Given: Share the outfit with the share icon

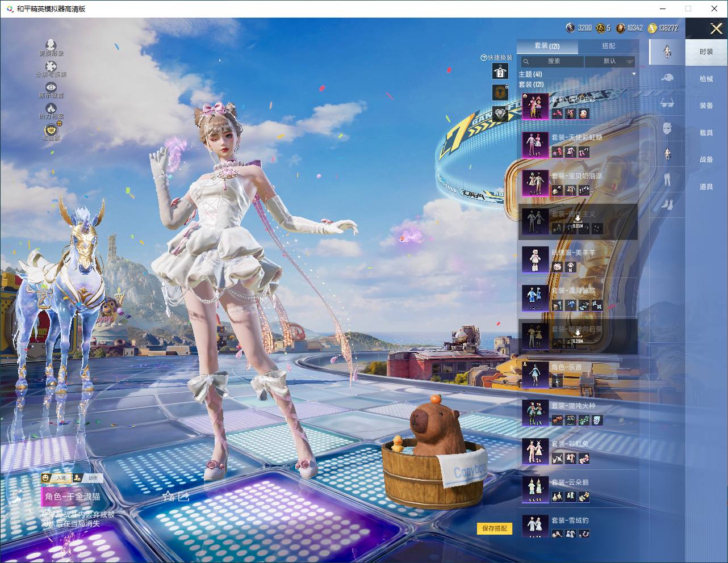Looking at the screenshot, I should (x=183, y=497).
